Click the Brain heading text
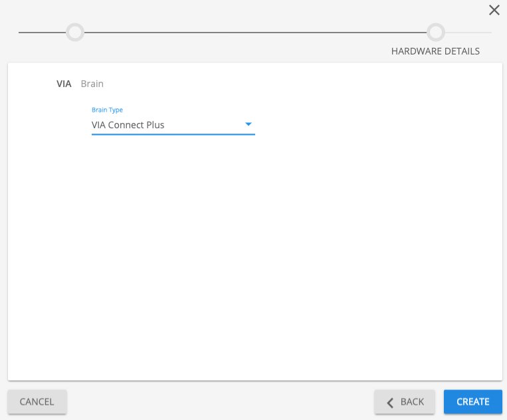Image resolution: width=507 pixels, height=420 pixels. tap(92, 84)
